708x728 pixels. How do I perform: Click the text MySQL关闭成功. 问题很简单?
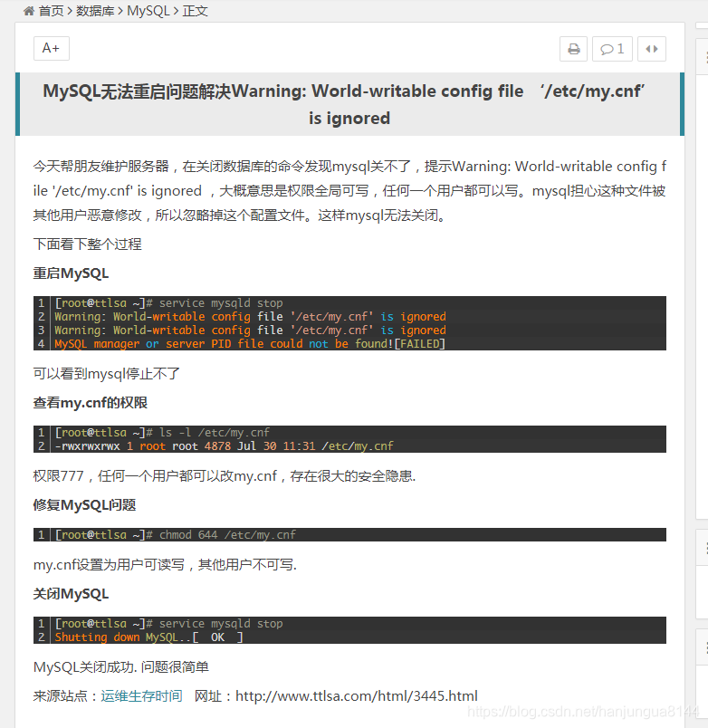[121, 667]
